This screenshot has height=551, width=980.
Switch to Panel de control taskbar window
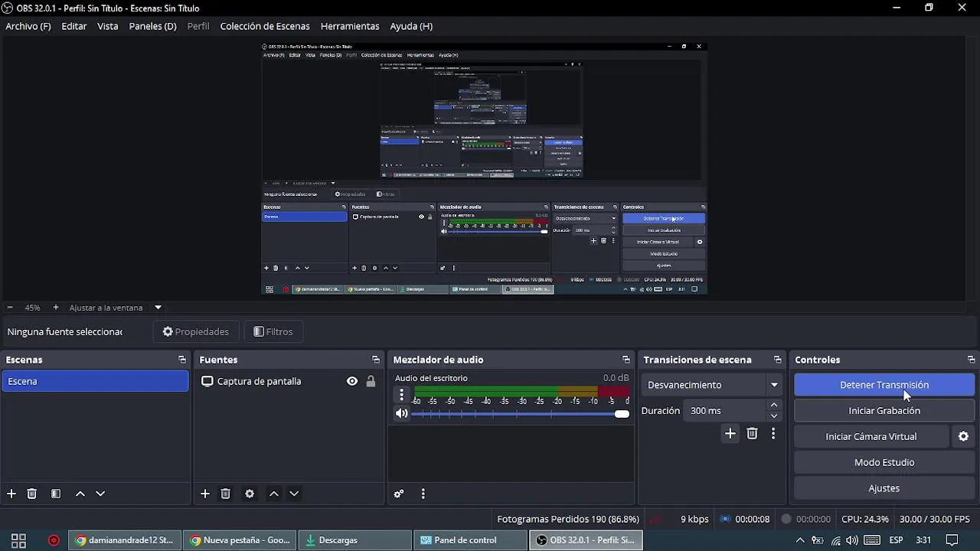471,540
